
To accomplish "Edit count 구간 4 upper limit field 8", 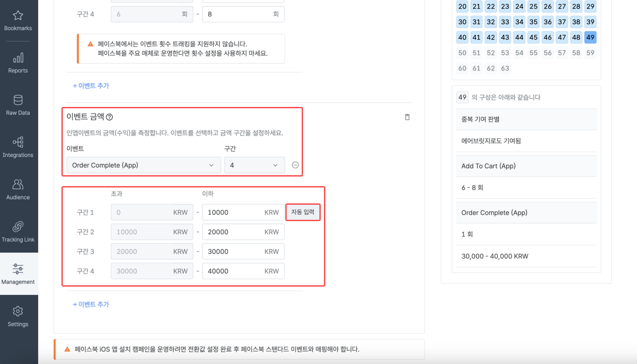I will pos(243,14).
